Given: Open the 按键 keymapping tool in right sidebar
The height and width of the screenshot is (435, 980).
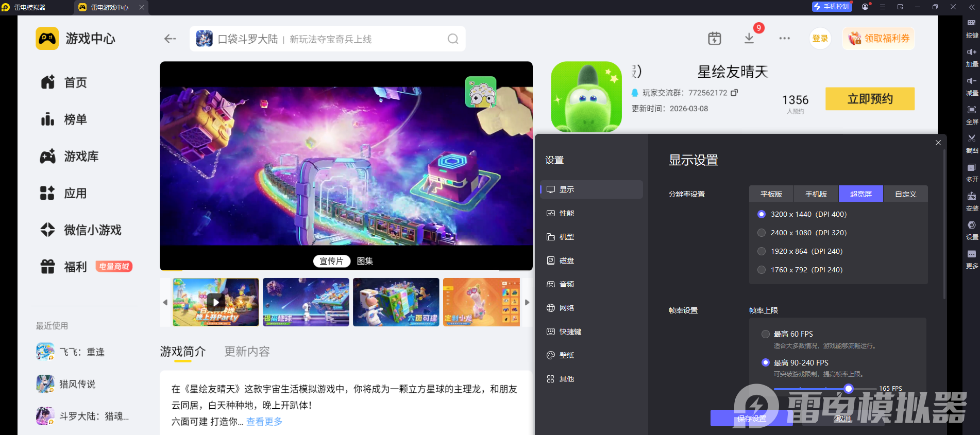Looking at the screenshot, I should [971, 29].
